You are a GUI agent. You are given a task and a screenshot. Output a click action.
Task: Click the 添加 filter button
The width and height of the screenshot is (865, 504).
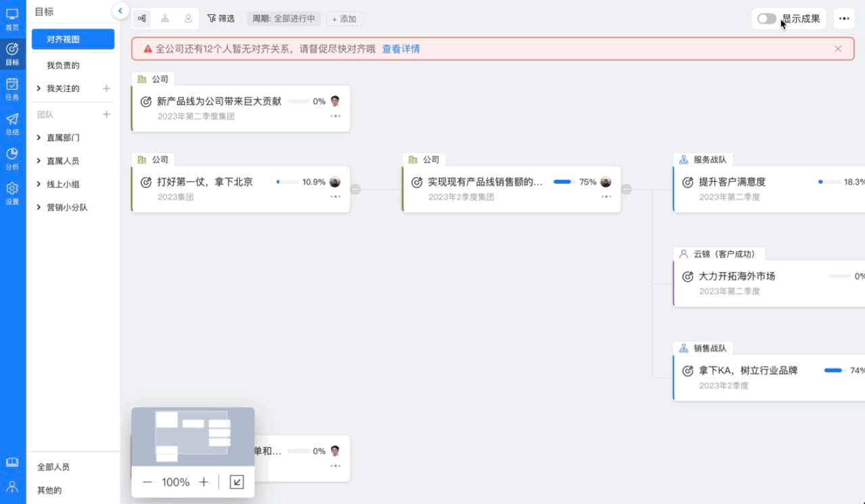[344, 19]
